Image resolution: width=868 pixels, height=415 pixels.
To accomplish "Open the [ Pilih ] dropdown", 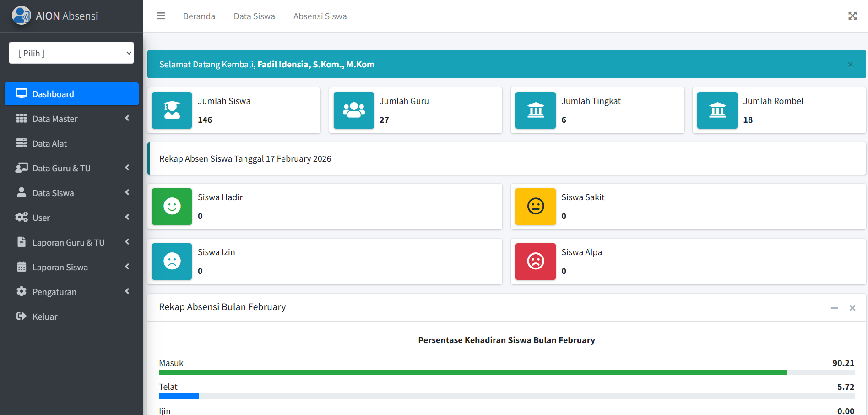I will tap(71, 53).
